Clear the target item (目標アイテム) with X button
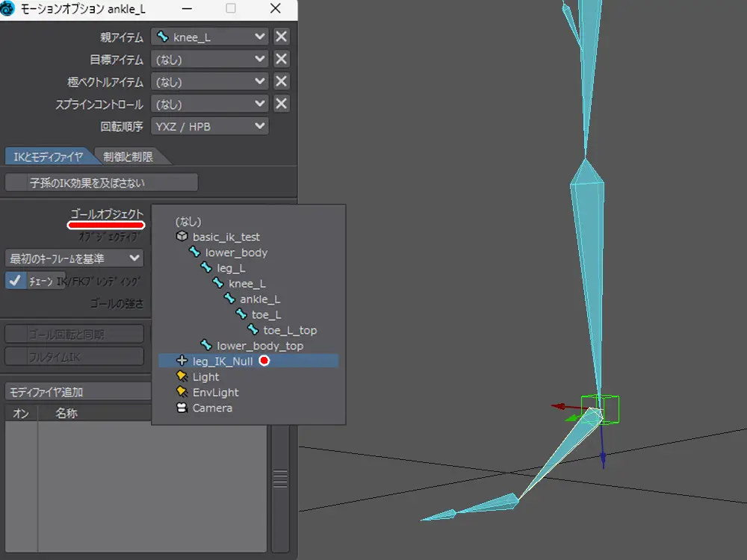The image size is (747, 560). tap(282, 59)
